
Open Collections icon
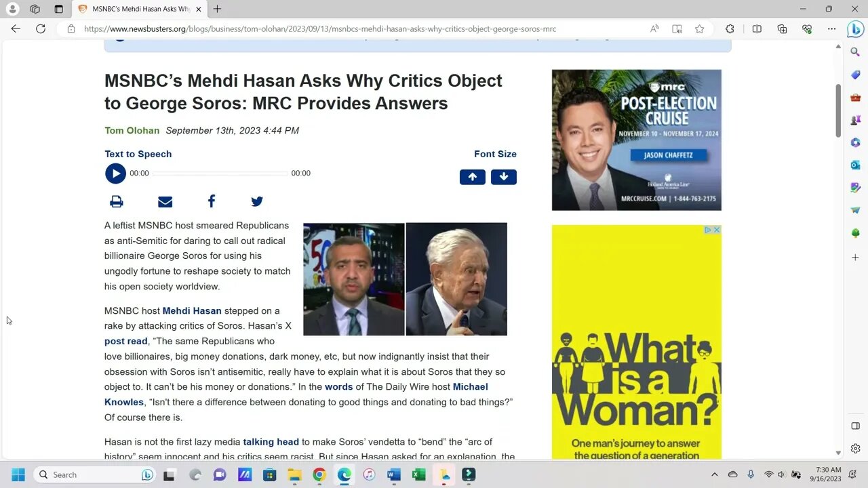pyautogui.click(x=782, y=29)
